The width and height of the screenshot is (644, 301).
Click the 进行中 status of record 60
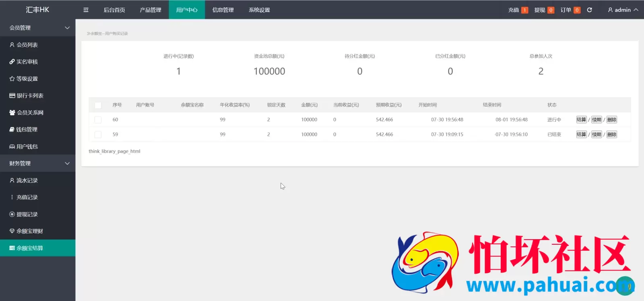pos(554,120)
